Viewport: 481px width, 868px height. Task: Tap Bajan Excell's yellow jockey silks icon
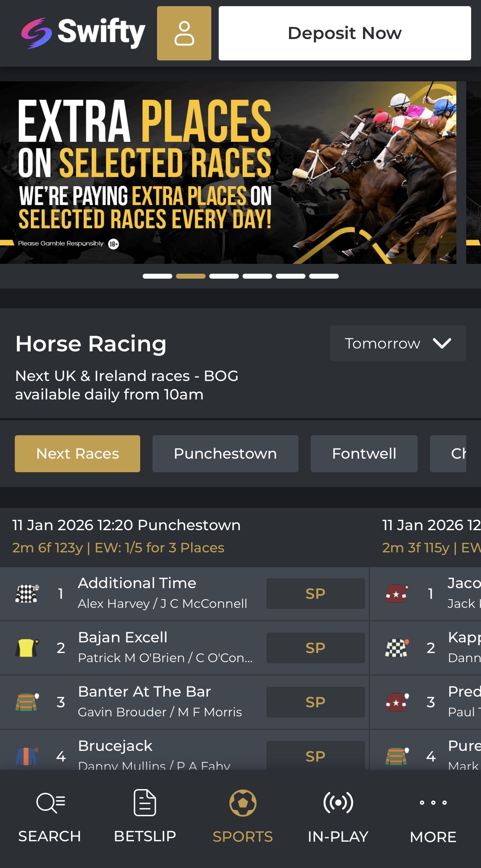[x=27, y=648]
